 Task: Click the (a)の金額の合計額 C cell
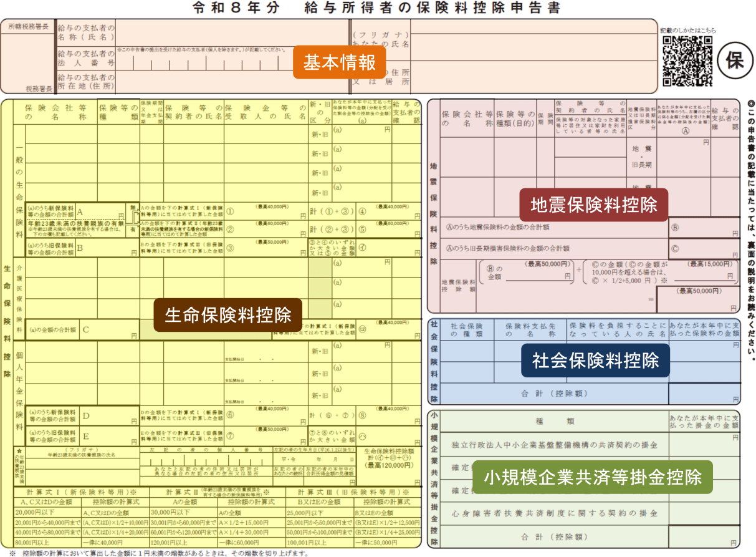[82, 330]
